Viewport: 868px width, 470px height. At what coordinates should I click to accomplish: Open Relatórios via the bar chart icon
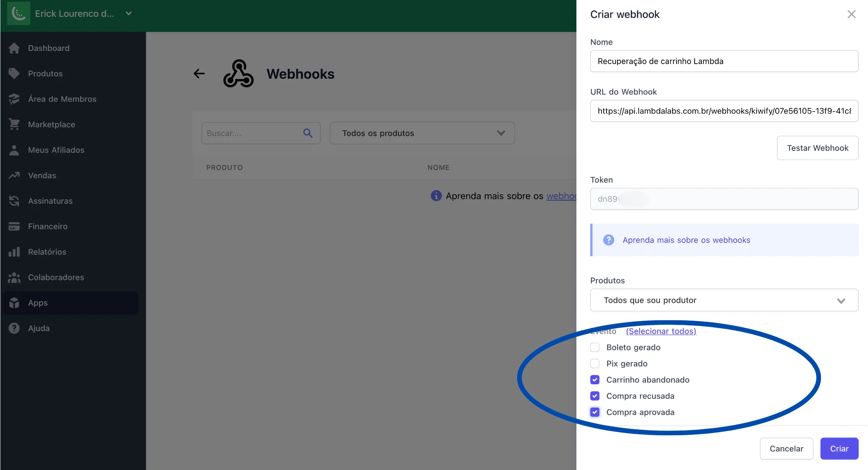pyautogui.click(x=14, y=252)
